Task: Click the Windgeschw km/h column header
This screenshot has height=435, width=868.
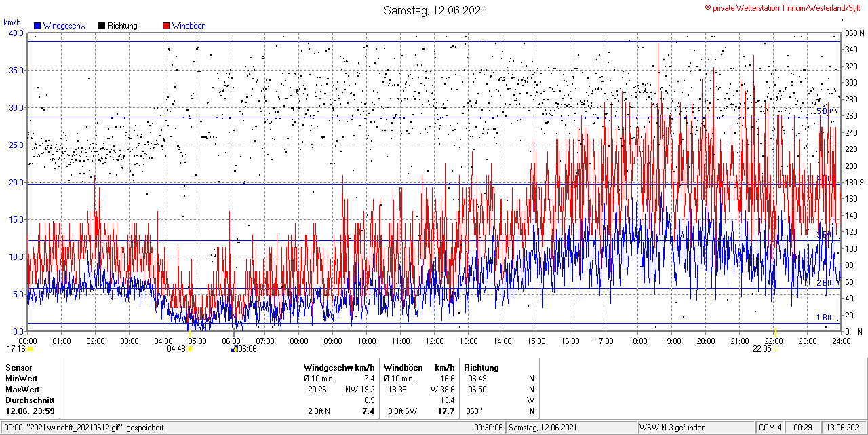Action: (x=340, y=368)
